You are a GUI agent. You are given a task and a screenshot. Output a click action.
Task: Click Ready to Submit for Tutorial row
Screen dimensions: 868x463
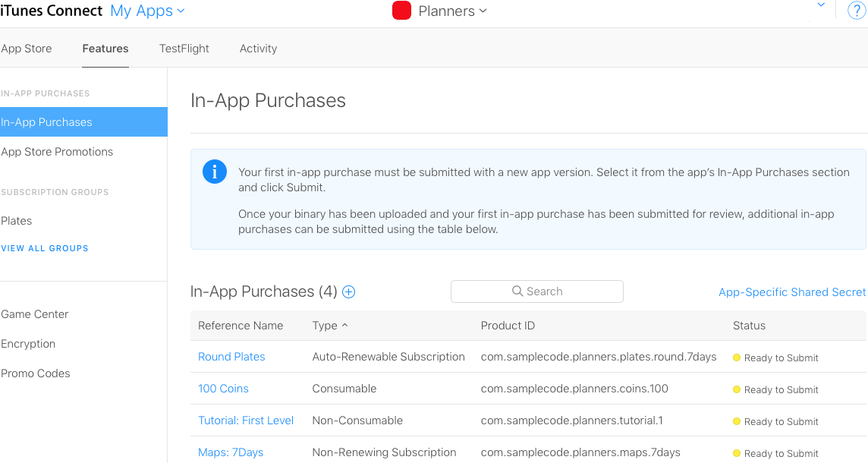tap(781, 421)
